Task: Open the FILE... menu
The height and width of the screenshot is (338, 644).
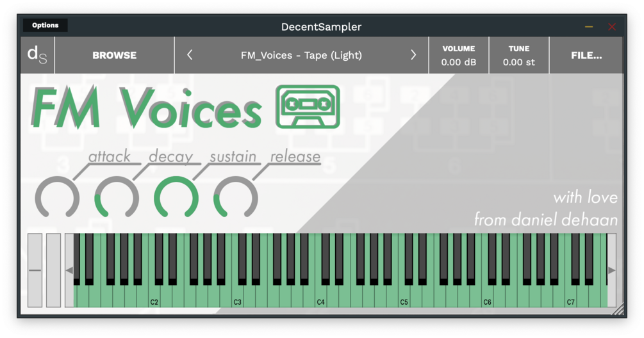Action: [586, 56]
